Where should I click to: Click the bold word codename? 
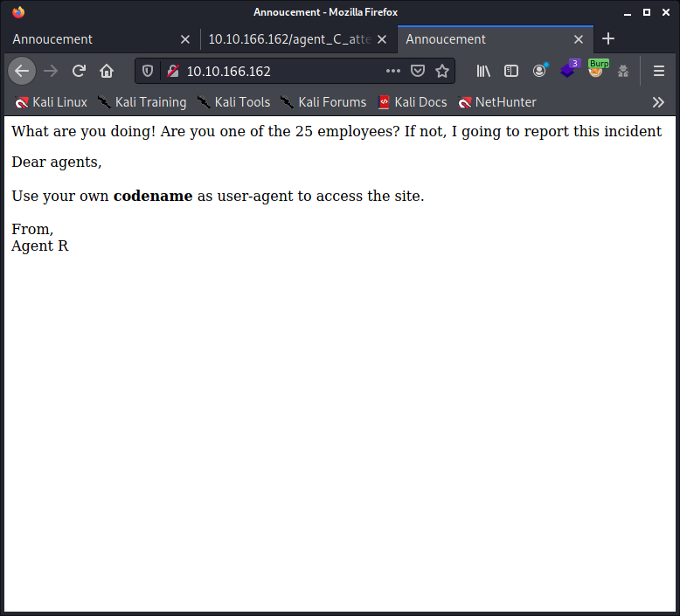(153, 196)
